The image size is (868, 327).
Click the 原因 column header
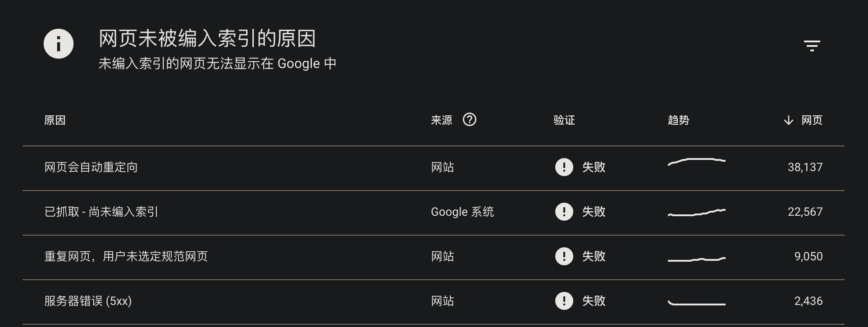tap(55, 120)
